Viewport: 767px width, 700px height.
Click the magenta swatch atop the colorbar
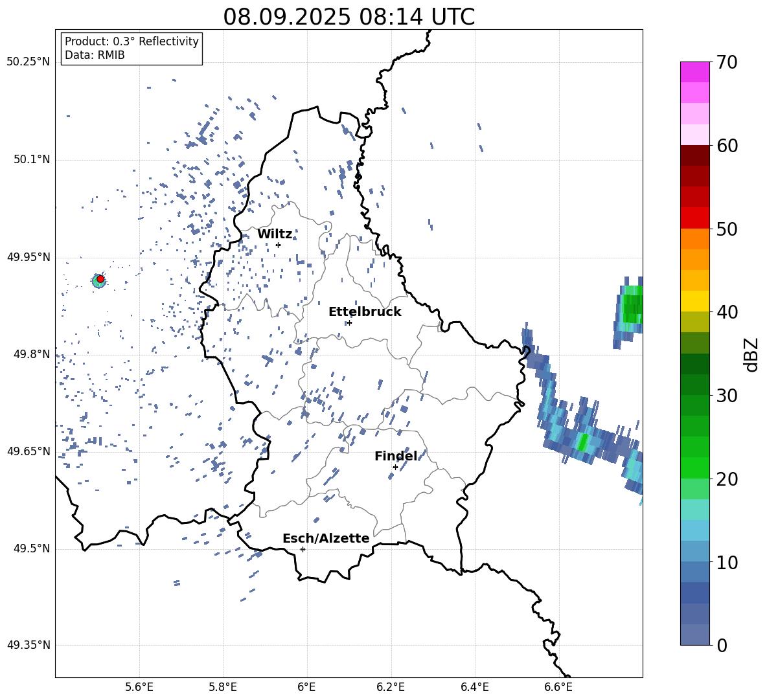click(694, 72)
